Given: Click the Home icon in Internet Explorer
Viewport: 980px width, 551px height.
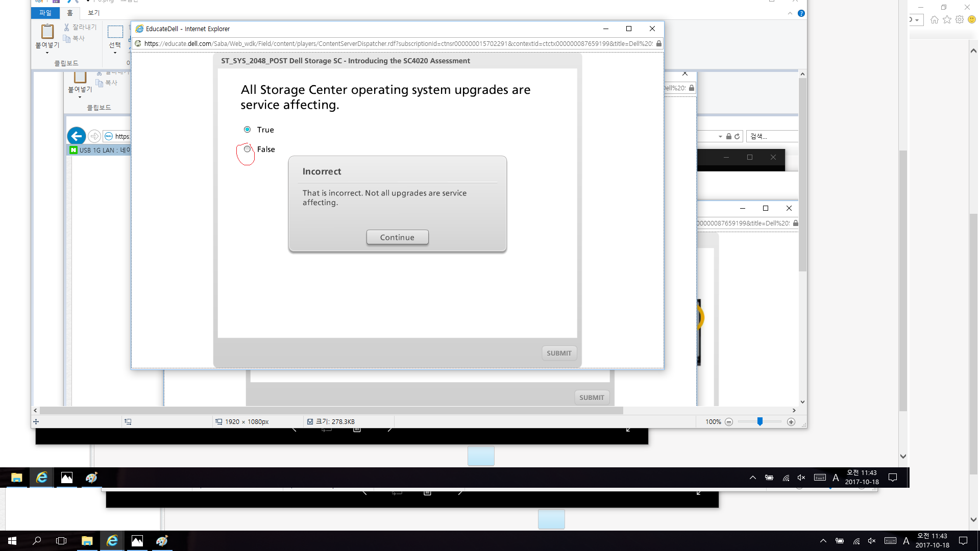Looking at the screenshot, I should pyautogui.click(x=934, y=20).
